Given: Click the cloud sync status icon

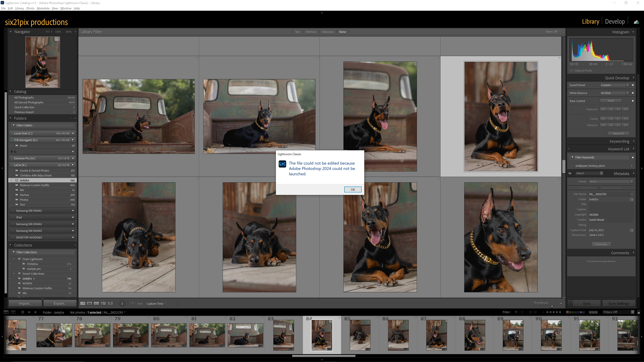Looking at the screenshot, I should click(636, 22).
